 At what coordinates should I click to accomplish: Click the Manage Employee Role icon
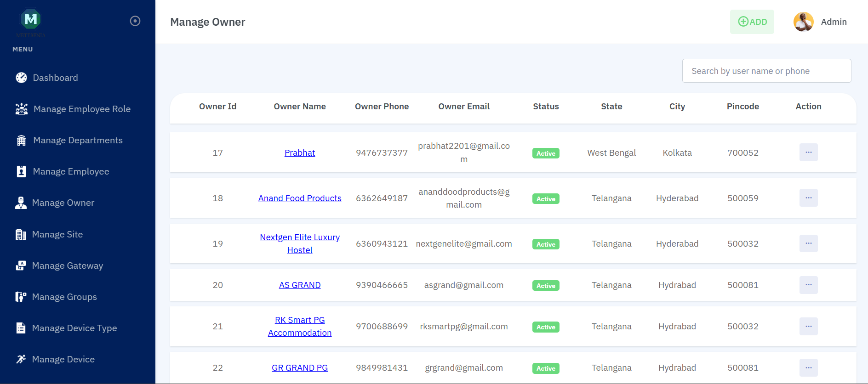click(22, 109)
